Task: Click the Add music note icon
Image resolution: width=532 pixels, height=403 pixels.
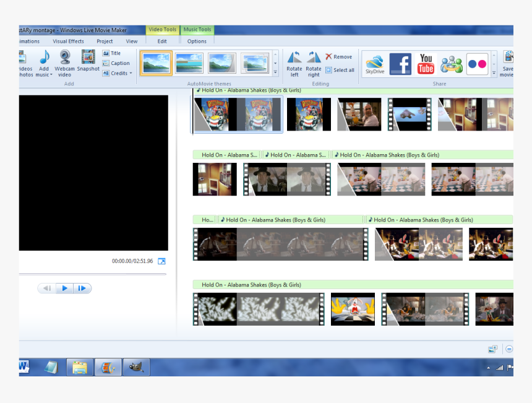Action: pyautogui.click(x=45, y=57)
